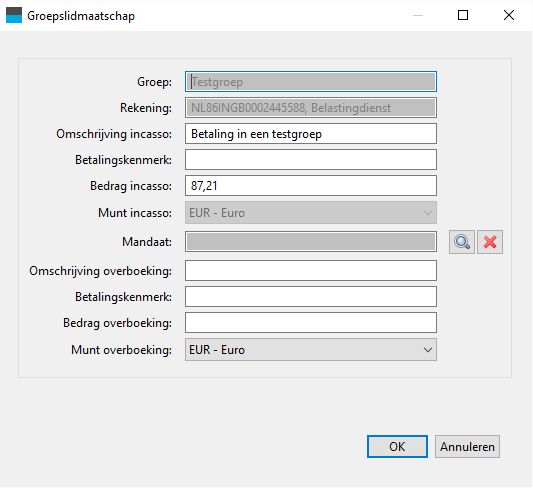
Task: Close the Groepslidmaatschap dialog window
Action: tap(509, 15)
